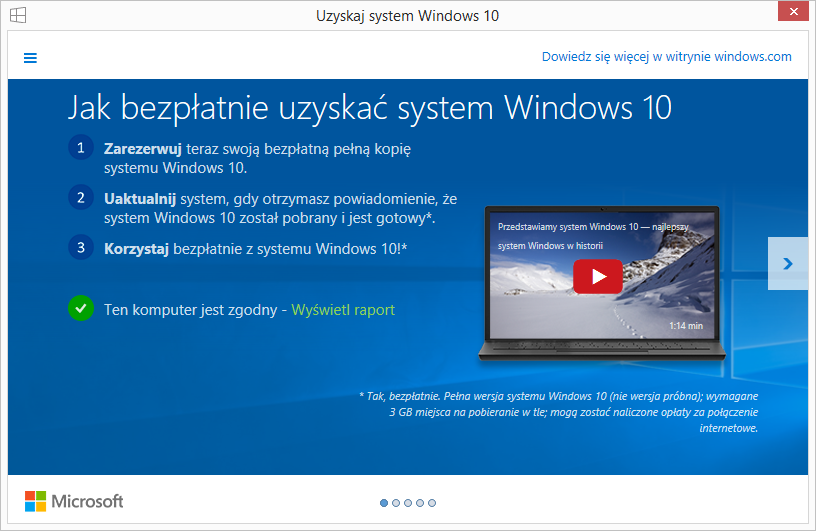Open the hamburger menu

(30, 58)
